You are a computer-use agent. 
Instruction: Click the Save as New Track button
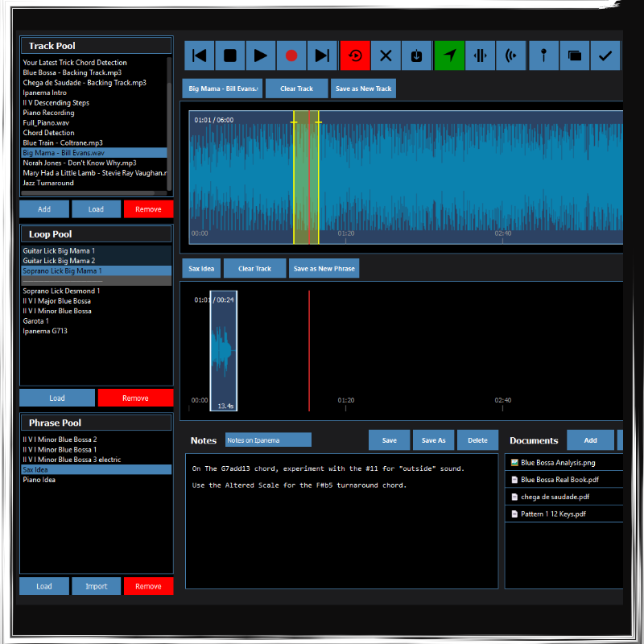pyautogui.click(x=363, y=89)
